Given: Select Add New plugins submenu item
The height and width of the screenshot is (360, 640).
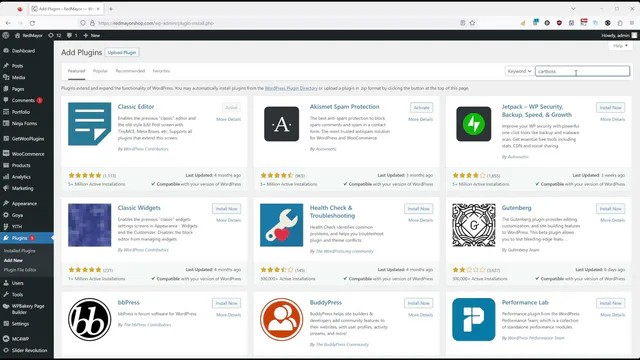Looking at the screenshot, I should 13,260.
